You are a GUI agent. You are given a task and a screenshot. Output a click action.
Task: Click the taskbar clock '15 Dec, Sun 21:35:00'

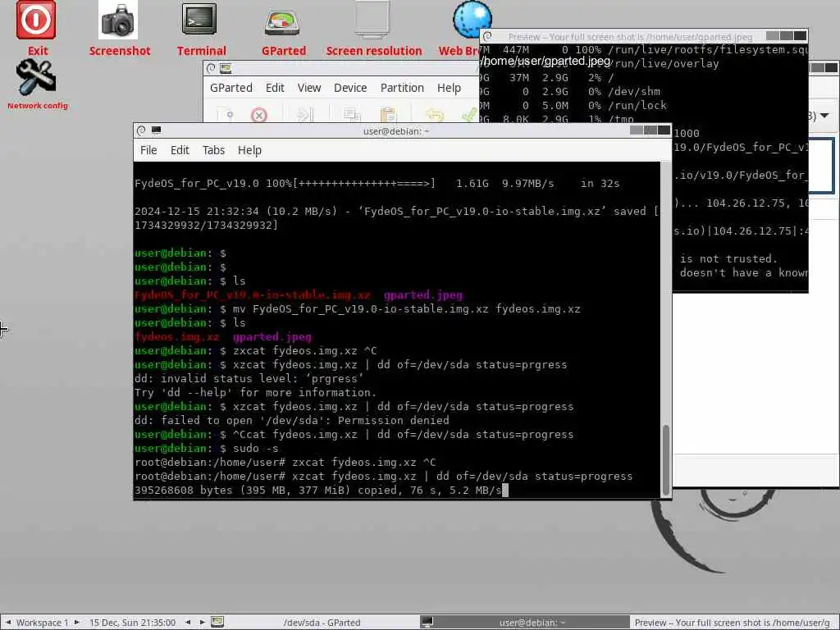[132, 622]
